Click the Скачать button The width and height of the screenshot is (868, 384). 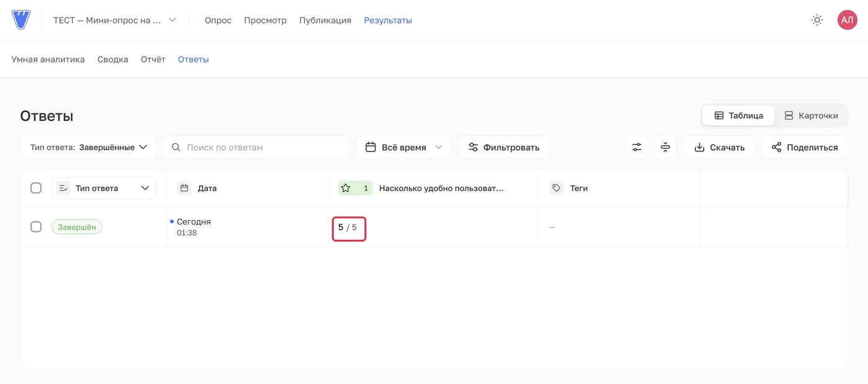[719, 147]
